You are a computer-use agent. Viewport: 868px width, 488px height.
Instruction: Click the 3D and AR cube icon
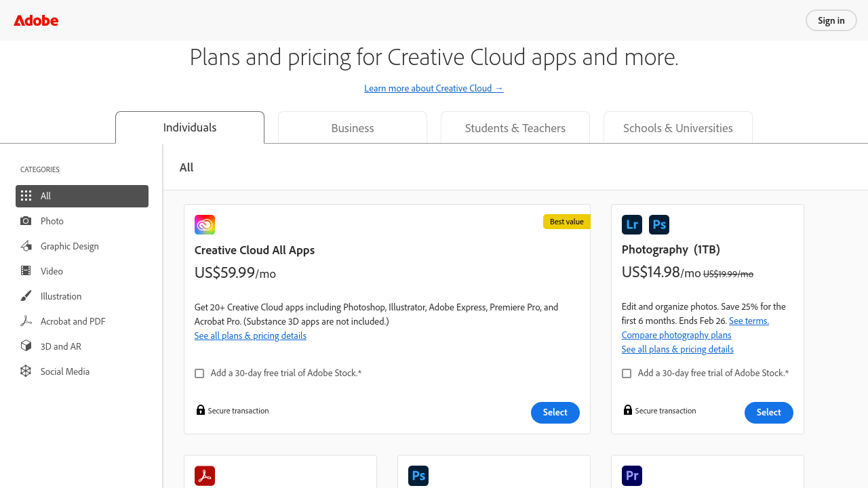click(26, 346)
